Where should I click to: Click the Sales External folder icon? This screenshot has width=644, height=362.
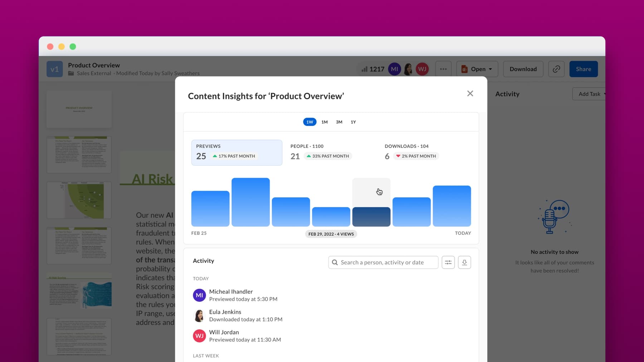pos(72,73)
